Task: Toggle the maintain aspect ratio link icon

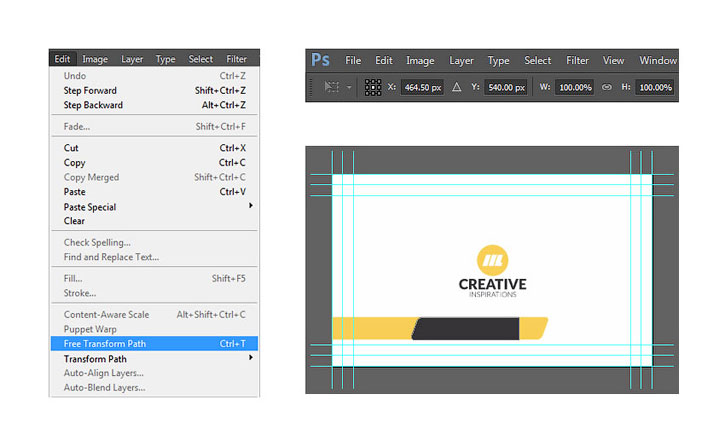Action: [x=607, y=87]
